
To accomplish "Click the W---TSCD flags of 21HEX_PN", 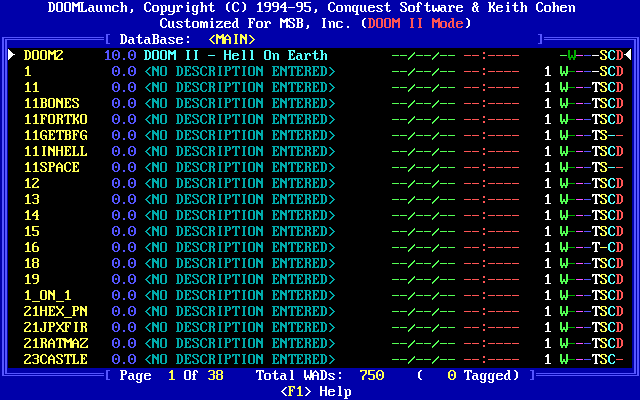I will click(592, 311).
